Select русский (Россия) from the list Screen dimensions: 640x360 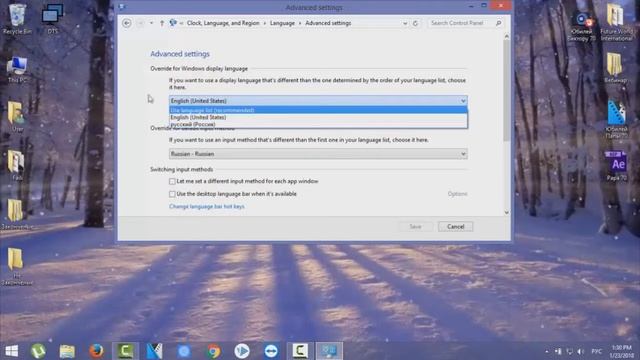pyautogui.click(x=318, y=124)
